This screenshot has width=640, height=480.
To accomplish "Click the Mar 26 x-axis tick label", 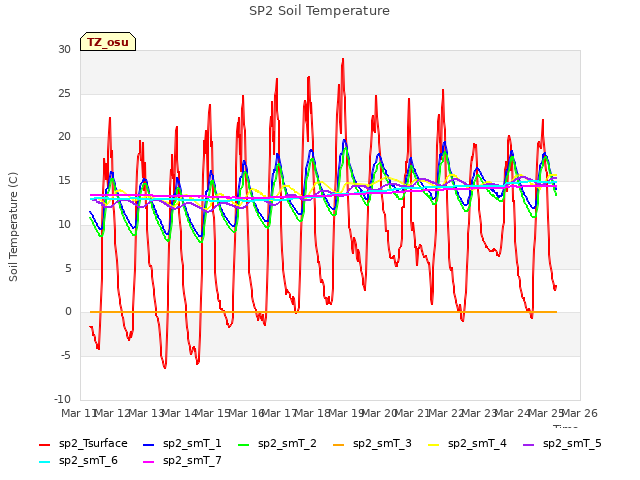I will tap(580, 413).
